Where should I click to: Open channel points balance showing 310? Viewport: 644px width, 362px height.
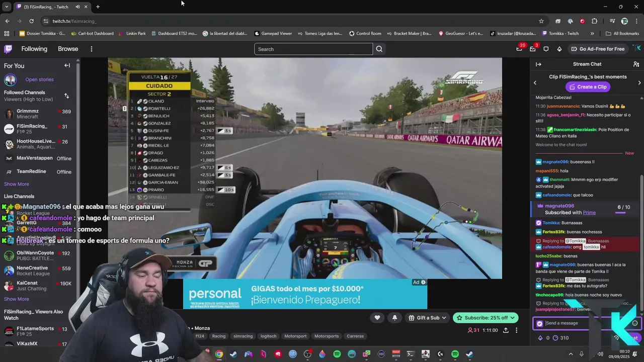(x=560, y=338)
